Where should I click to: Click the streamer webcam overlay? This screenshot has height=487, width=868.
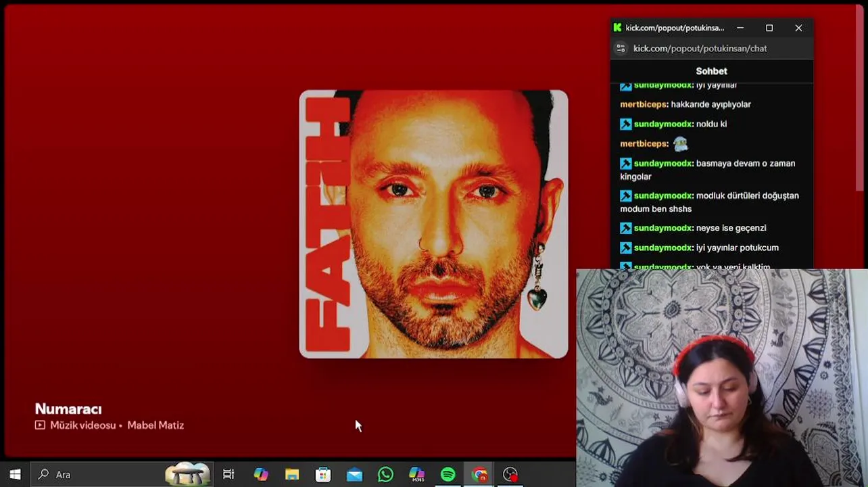point(722,378)
